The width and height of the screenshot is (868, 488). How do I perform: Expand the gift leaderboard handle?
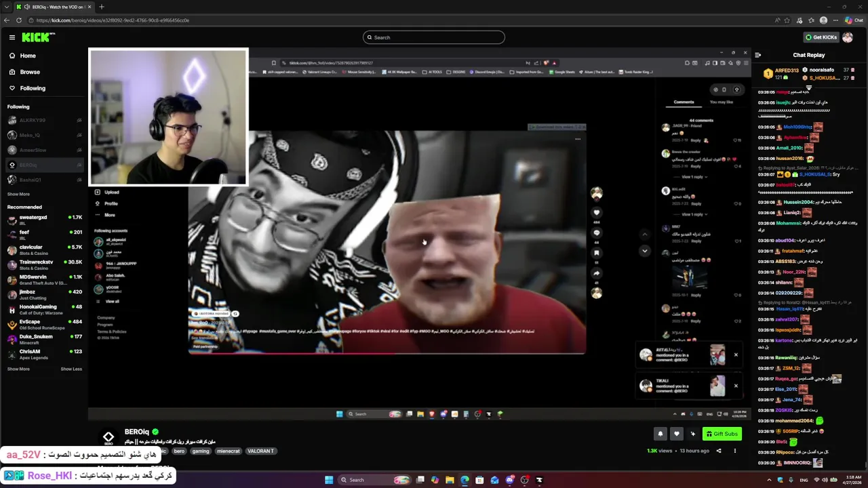[809, 88]
